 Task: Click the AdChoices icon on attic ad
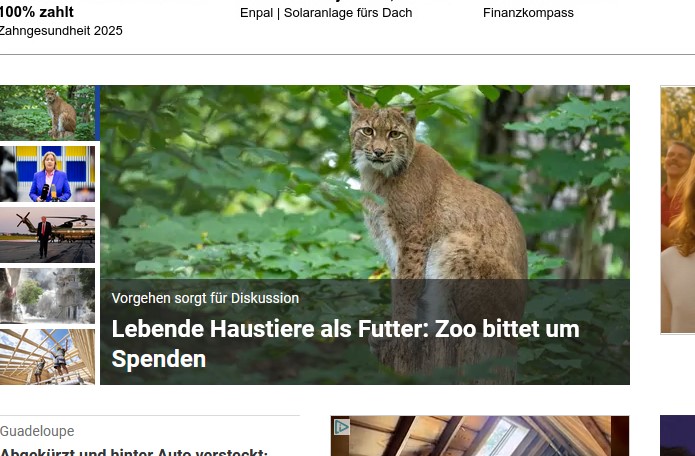[x=341, y=427]
